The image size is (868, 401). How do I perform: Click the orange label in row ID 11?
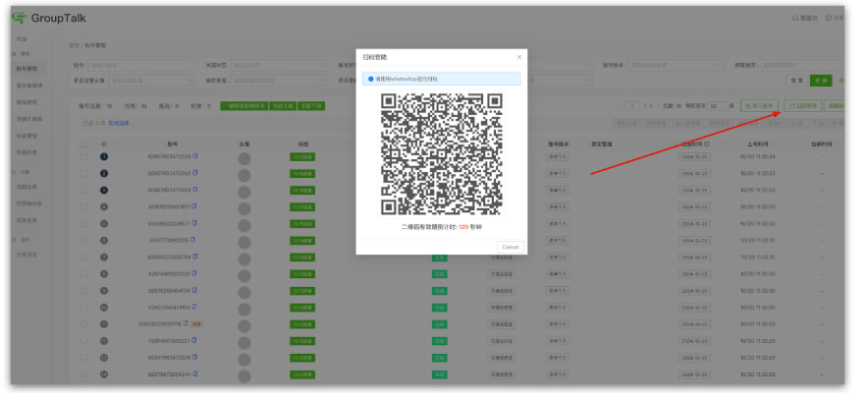point(196,323)
